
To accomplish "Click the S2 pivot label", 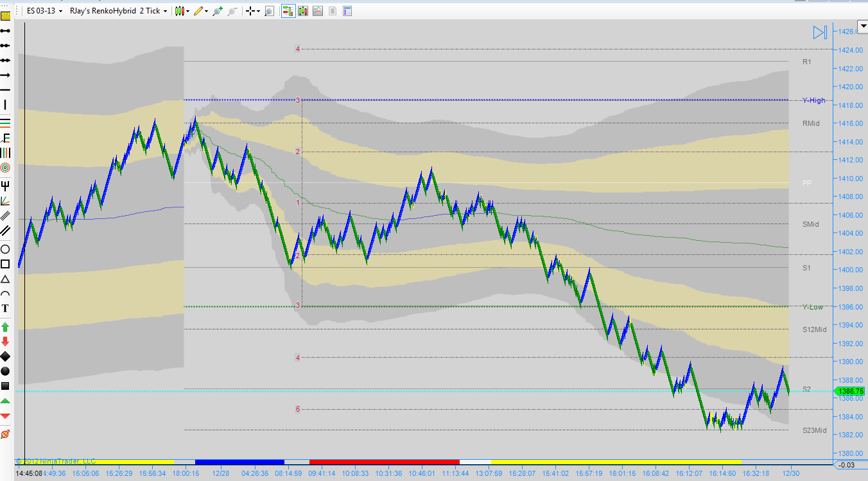I will pyautogui.click(x=806, y=389).
